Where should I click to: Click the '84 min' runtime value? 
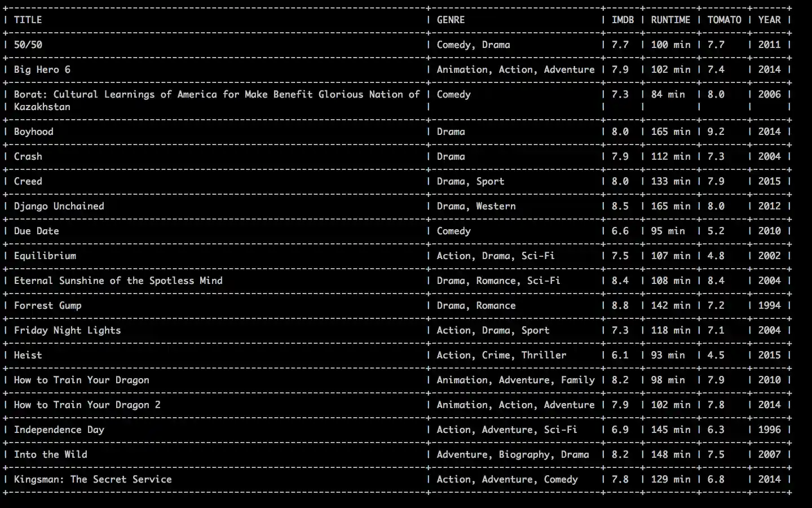tap(668, 94)
